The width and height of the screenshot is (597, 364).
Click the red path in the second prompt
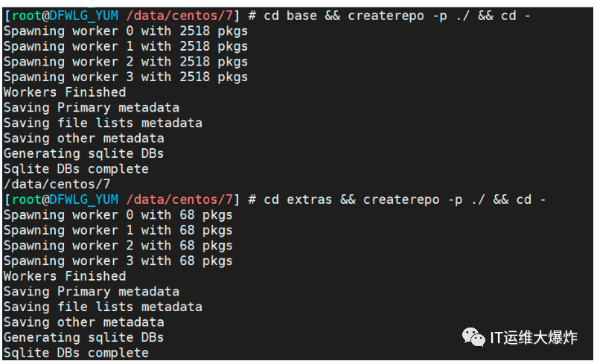tap(179, 199)
